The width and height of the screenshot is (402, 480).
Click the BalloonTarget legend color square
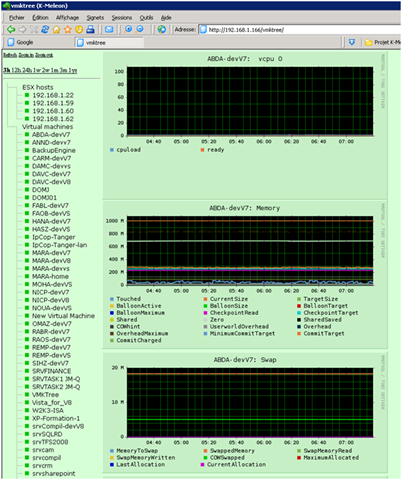point(299,306)
